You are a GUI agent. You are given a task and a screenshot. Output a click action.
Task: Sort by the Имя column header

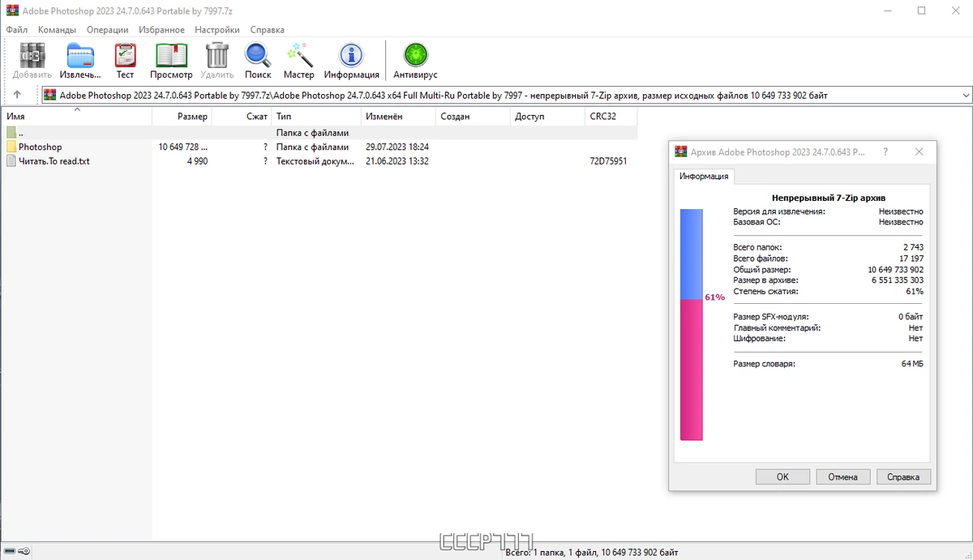pos(76,117)
